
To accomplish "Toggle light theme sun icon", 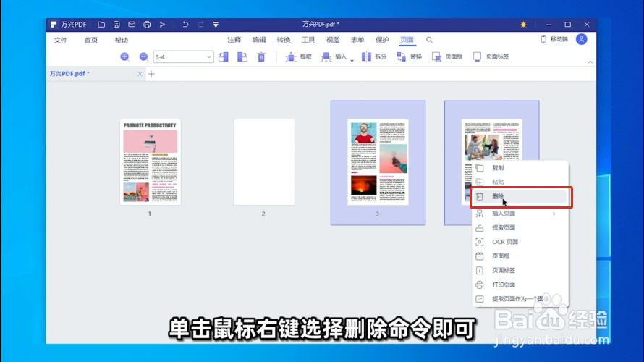I will click(x=523, y=25).
